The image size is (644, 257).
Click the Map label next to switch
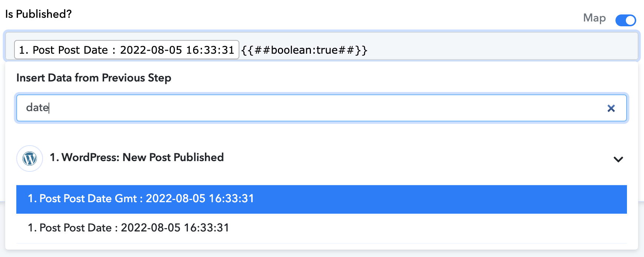pyautogui.click(x=594, y=18)
